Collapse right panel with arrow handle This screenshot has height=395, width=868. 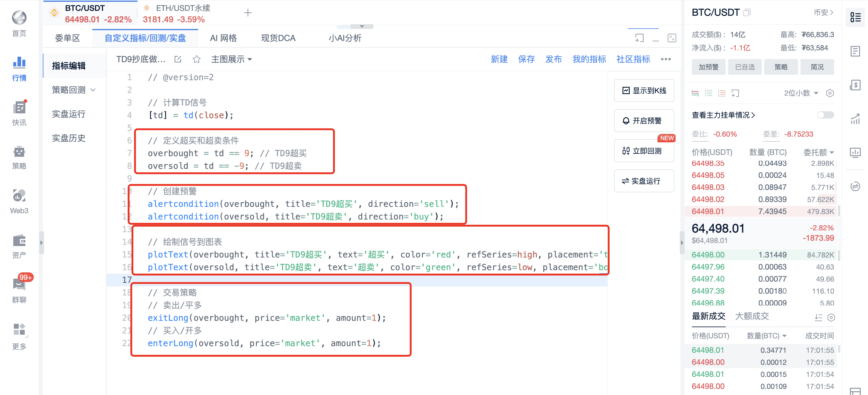pyautogui.click(x=682, y=242)
